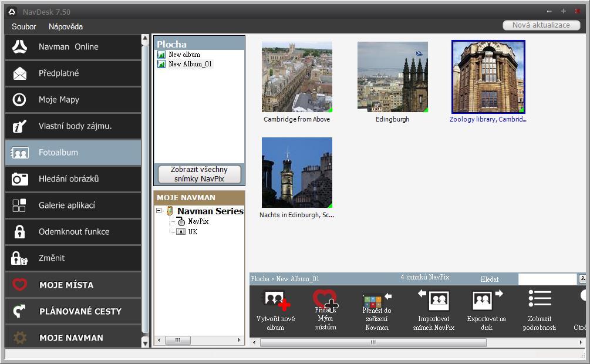The image size is (590, 364).
Task: Click the UK tree node icon
Action: tap(181, 232)
